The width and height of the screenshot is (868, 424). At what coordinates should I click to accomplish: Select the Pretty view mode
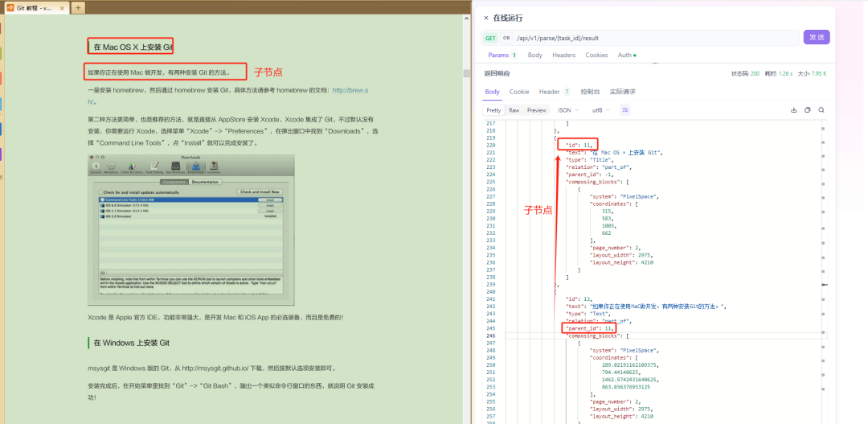pos(493,110)
